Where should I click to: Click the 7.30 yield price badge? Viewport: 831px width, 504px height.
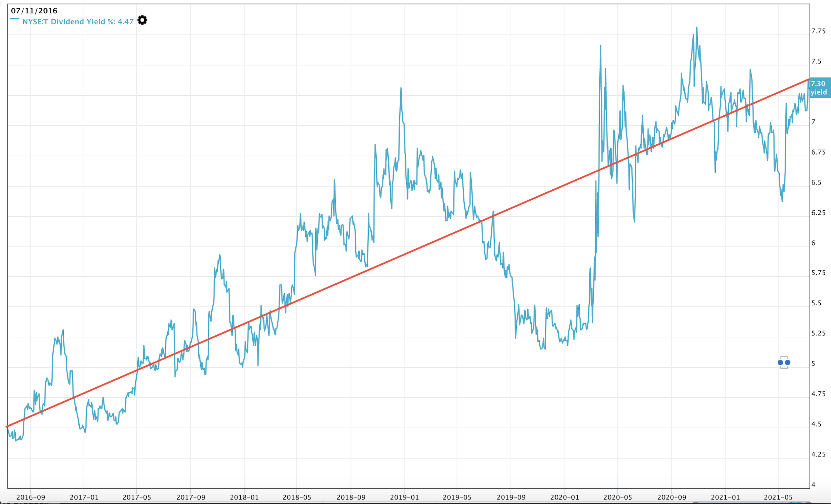(820, 88)
